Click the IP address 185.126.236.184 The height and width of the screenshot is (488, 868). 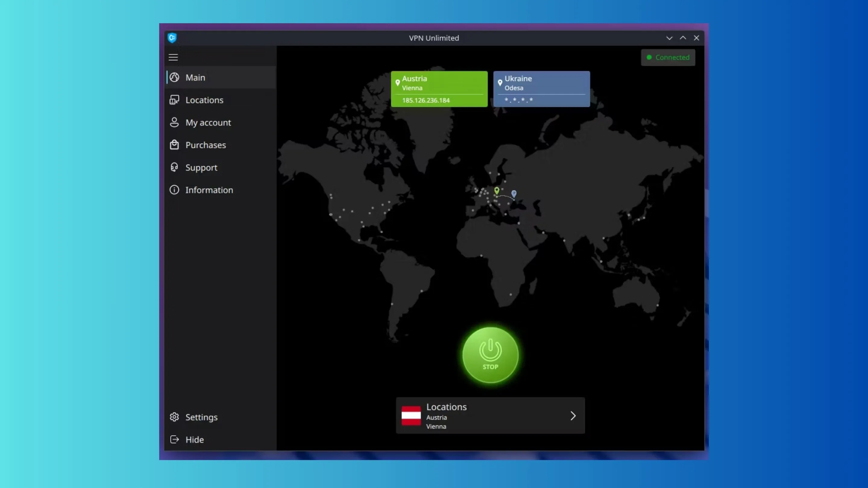click(x=426, y=100)
